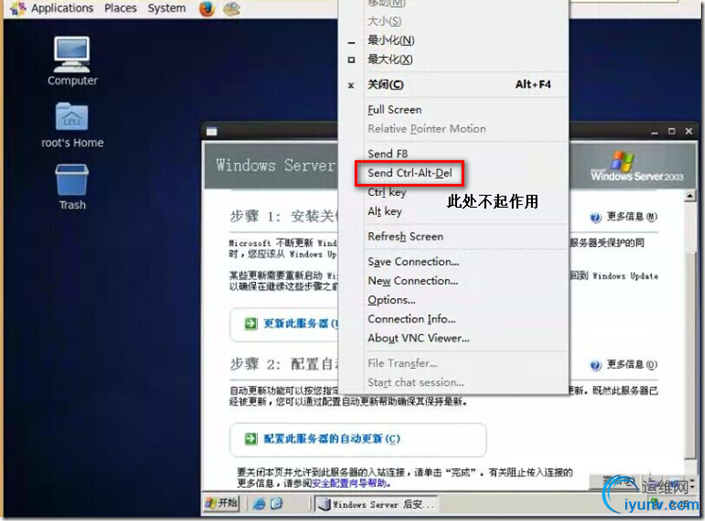
Task: Open the System menu
Action: (x=167, y=8)
